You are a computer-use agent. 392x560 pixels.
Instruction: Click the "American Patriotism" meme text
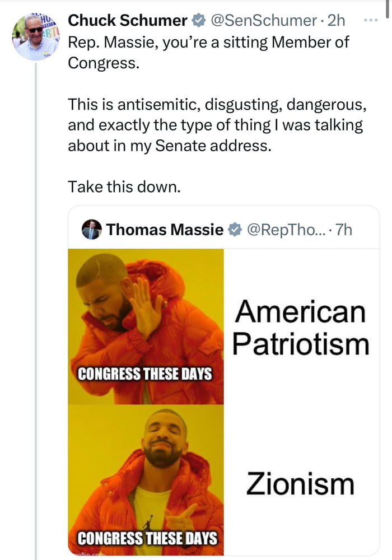pyautogui.click(x=301, y=328)
